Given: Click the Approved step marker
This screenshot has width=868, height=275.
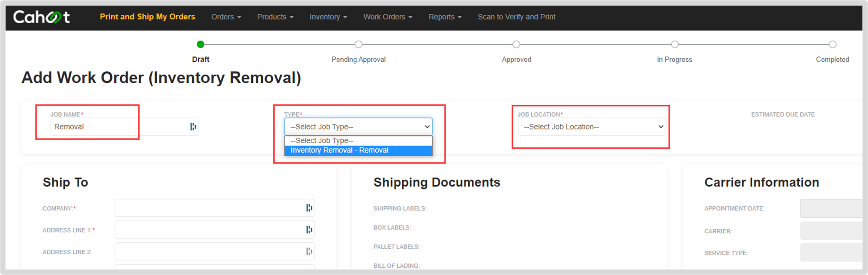Looking at the screenshot, I should click(516, 44).
